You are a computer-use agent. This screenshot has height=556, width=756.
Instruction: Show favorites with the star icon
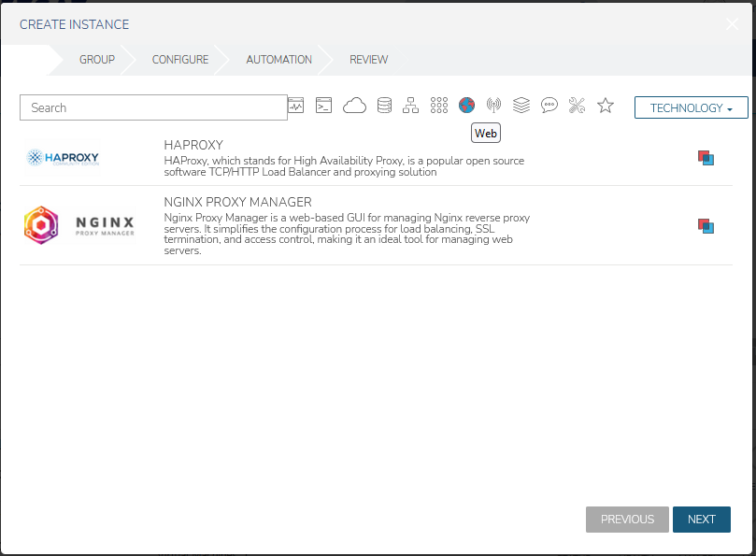pos(606,107)
